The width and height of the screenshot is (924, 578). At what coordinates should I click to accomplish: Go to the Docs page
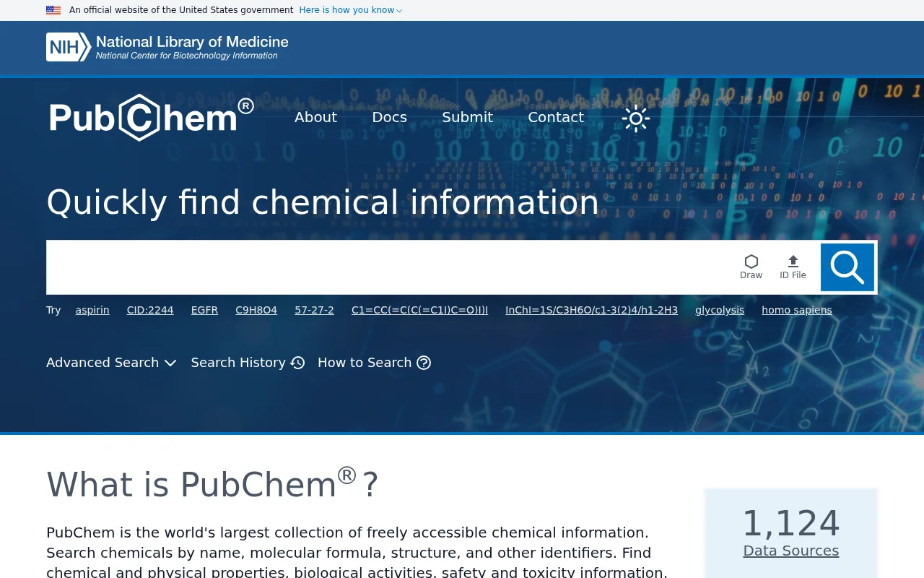tap(389, 117)
